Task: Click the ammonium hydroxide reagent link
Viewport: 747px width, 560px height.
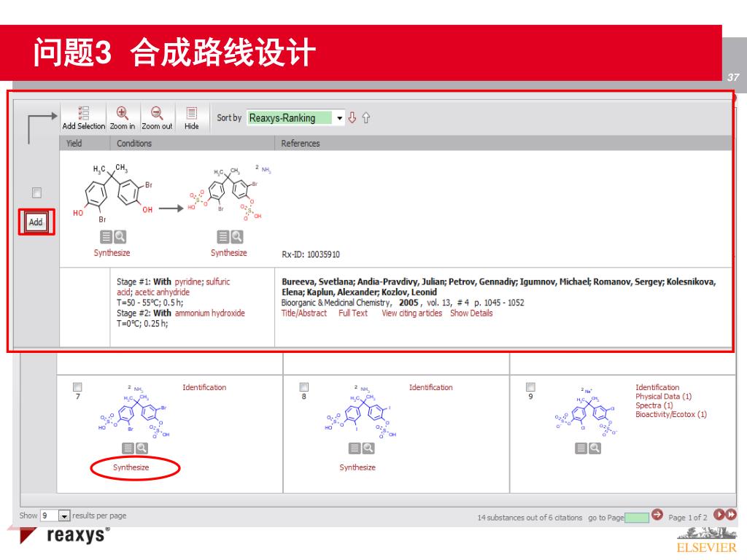Action: (x=209, y=314)
